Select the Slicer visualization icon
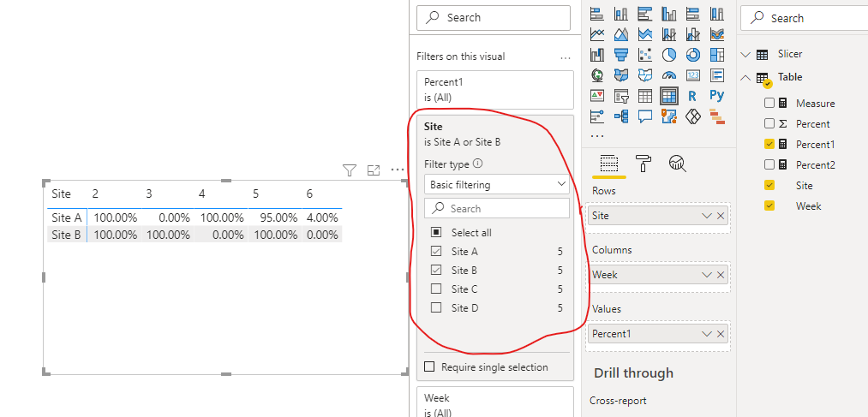This screenshot has width=868, height=417. [621, 96]
